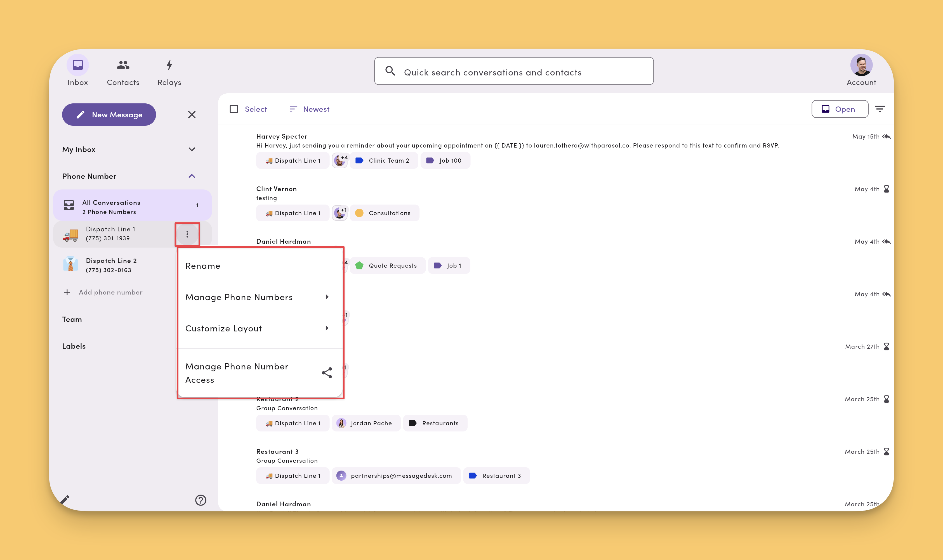The height and width of the screenshot is (560, 943).
Task: Click the Clinic Team 2 label chip
Action: coord(384,160)
